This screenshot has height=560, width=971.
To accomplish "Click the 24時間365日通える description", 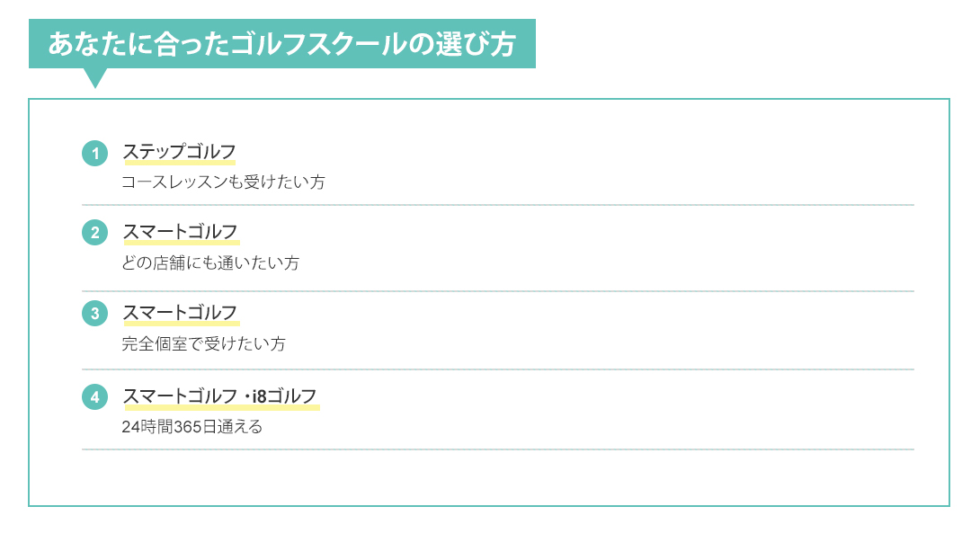I will pyautogui.click(x=192, y=427).
